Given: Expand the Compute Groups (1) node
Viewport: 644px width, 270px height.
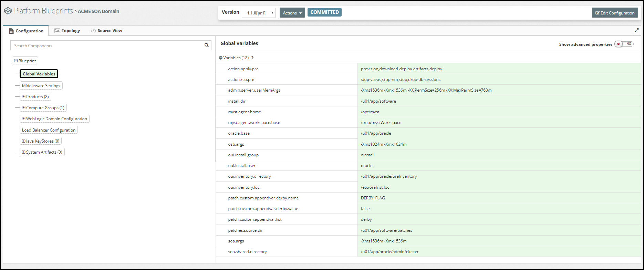Looking at the screenshot, I should click(x=24, y=108).
